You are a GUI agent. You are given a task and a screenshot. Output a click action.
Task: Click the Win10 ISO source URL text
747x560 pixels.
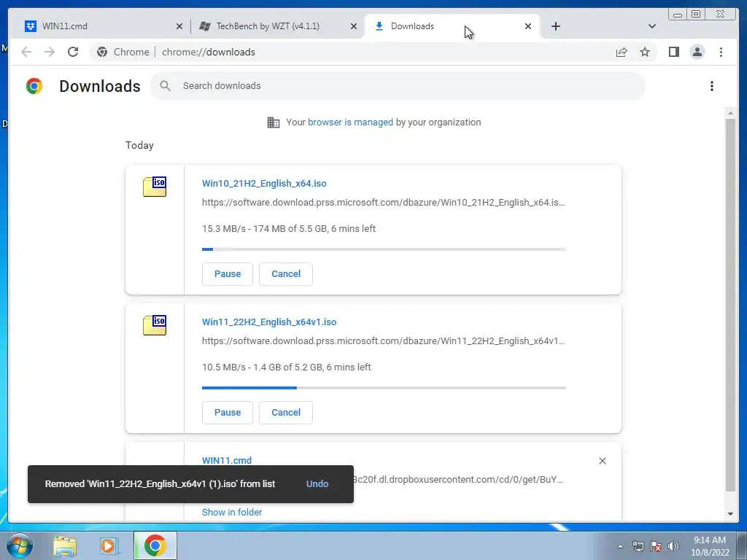(x=384, y=203)
